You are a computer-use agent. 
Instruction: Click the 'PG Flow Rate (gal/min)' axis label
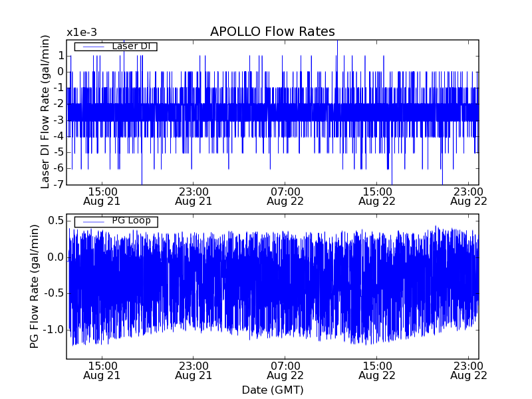point(34,287)
